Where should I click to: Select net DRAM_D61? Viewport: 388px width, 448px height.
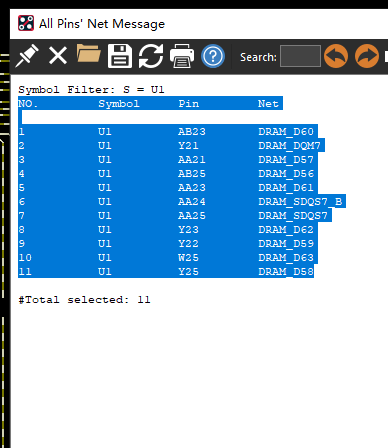point(286,188)
